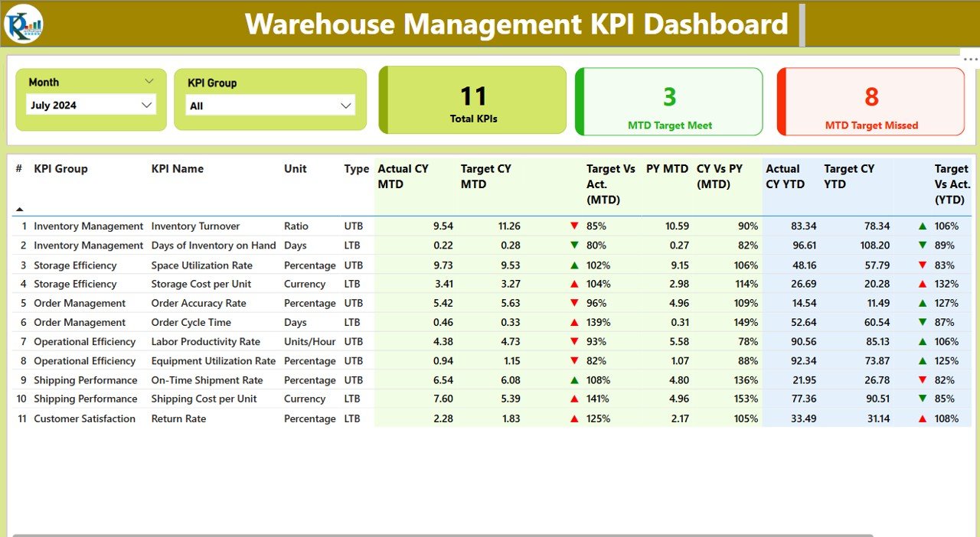Select the Days of Inventory on Hand cell
The image size is (980, 537).
click(214, 246)
